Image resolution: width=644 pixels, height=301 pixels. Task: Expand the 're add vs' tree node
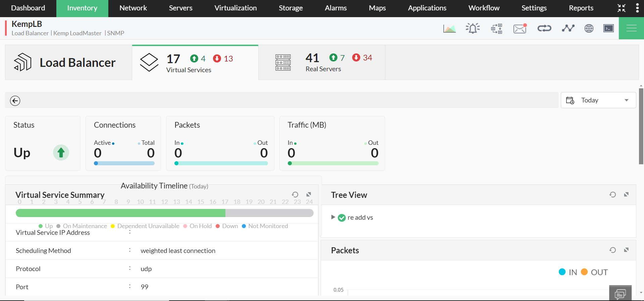[333, 217]
